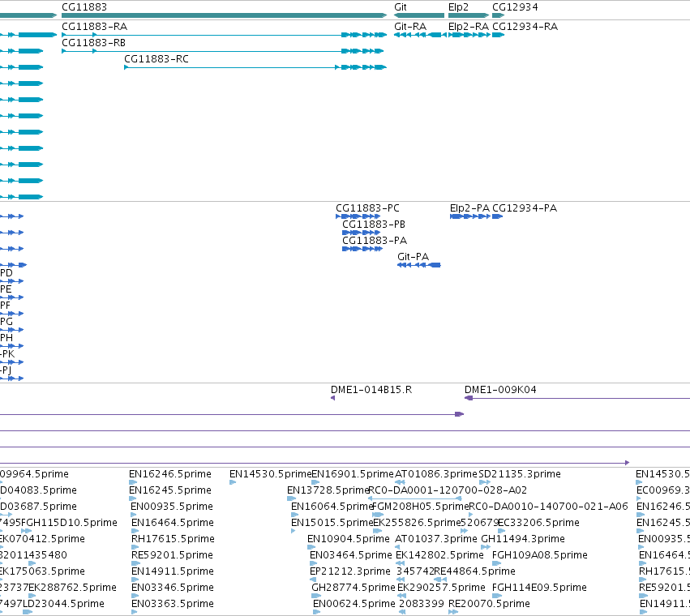Image resolution: width=690 pixels, height=616 pixels.
Task: Click the EN14530.5prime label left of EN16901
Action: [x=270, y=474]
